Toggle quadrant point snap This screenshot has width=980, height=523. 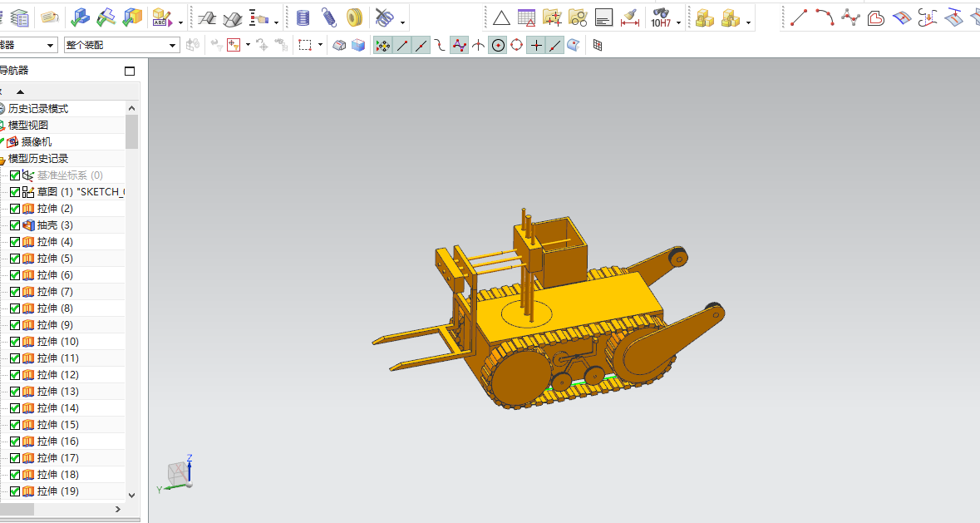pyautogui.click(x=517, y=45)
